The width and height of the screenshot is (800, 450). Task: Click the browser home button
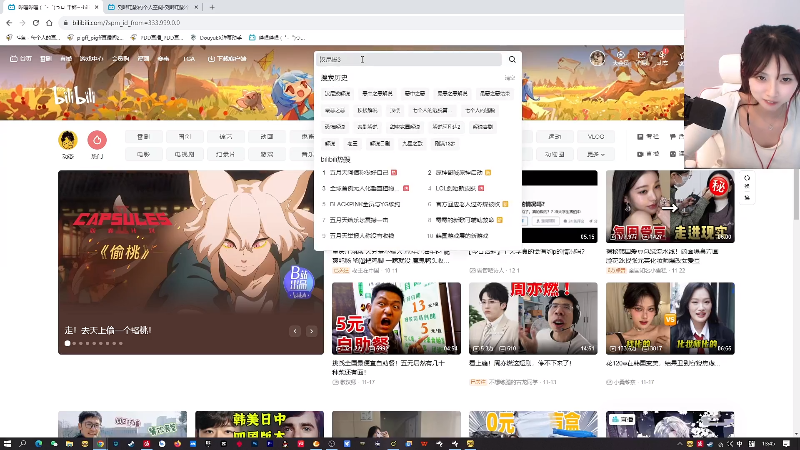pos(49,23)
